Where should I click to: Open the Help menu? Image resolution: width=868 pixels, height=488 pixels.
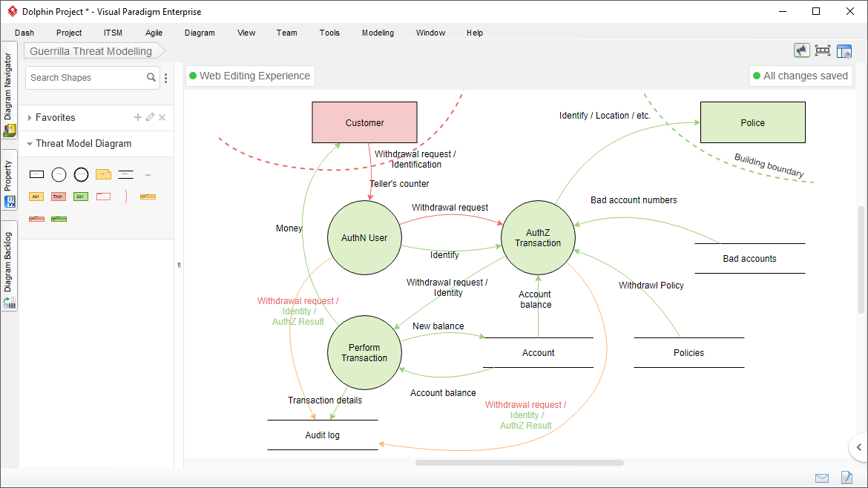coord(475,33)
